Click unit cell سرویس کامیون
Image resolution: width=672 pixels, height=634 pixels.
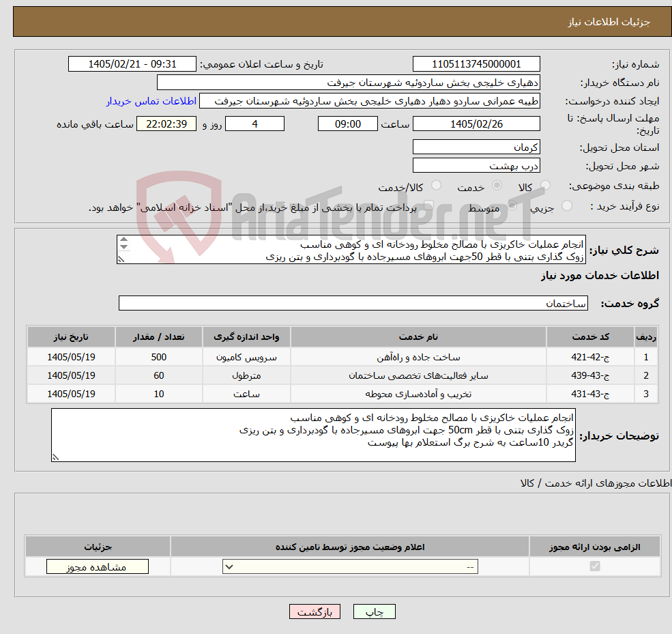pyautogui.click(x=246, y=357)
